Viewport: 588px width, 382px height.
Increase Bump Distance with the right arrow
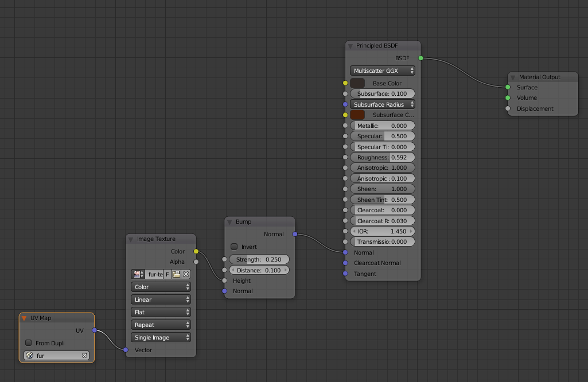286,270
